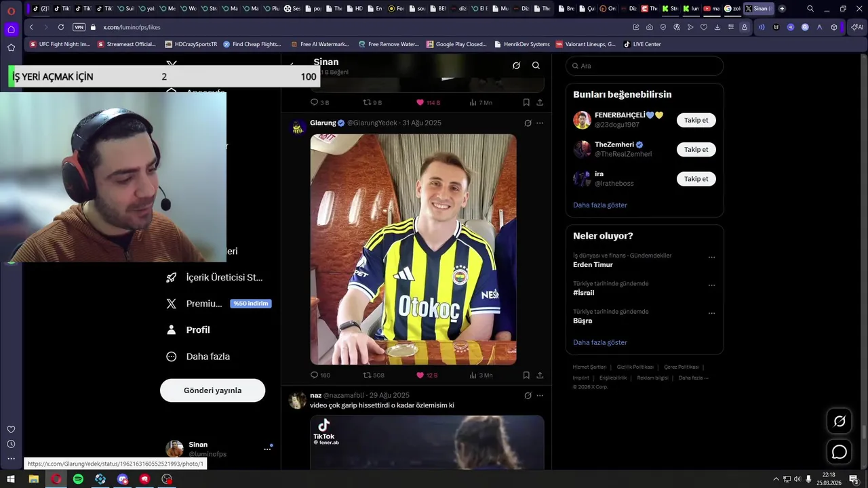Open Opera sidebar heart pinboards icon
868x488 pixels.
point(11,429)
